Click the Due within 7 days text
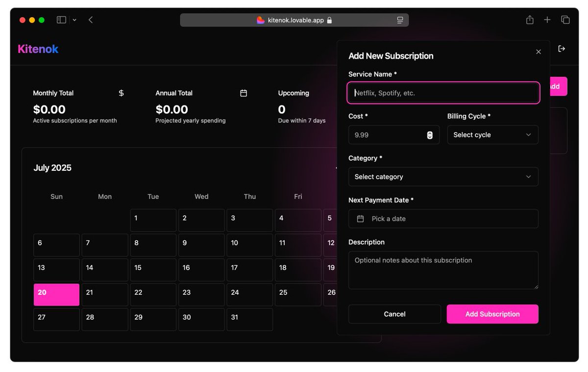This screenshot has height=372, width=588. [302, 120]
